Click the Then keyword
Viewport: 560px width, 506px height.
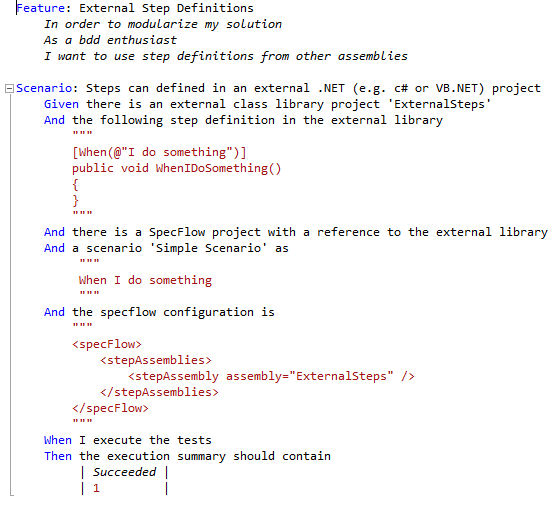coord(58,456)
